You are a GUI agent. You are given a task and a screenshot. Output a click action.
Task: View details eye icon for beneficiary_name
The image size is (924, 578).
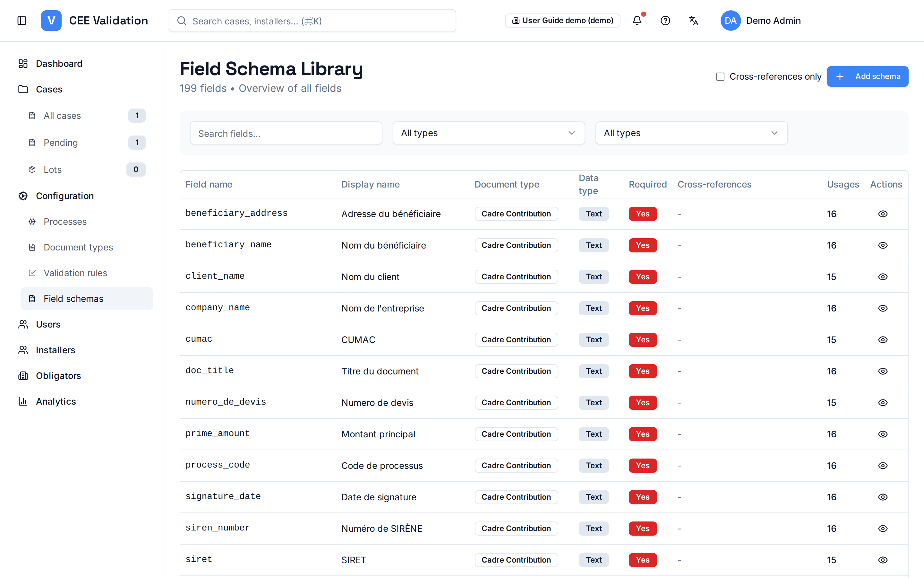883,245
